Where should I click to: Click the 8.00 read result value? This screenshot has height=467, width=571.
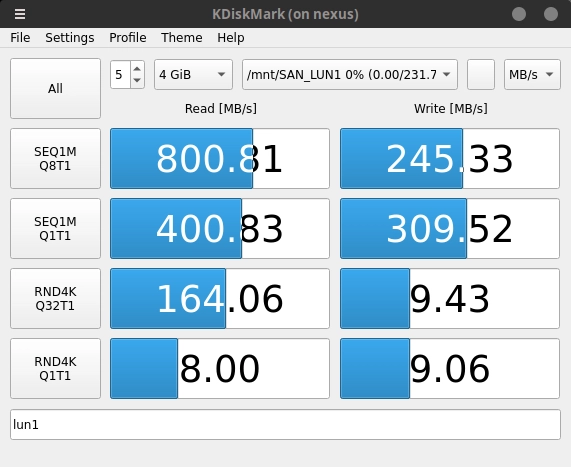220,368
